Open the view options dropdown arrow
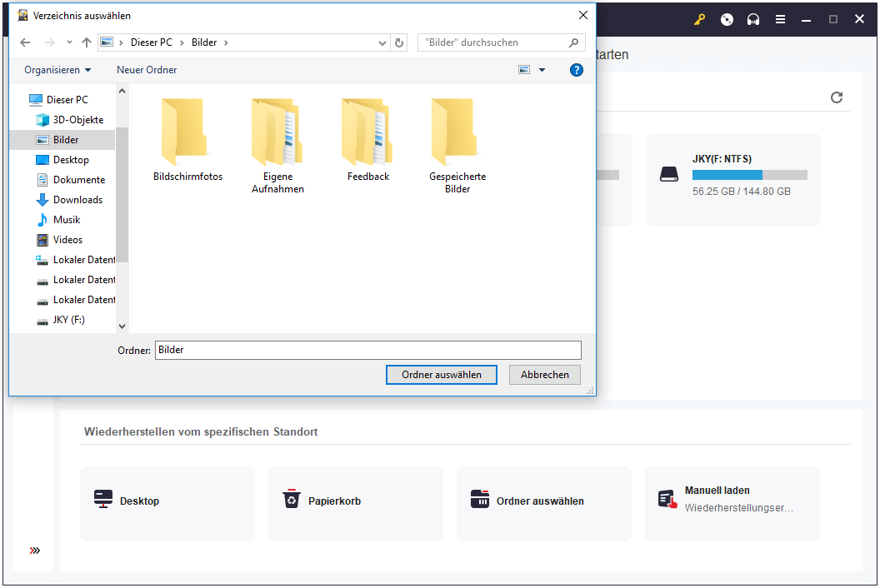This screenshot has height=588, width=880. [542, 70]
